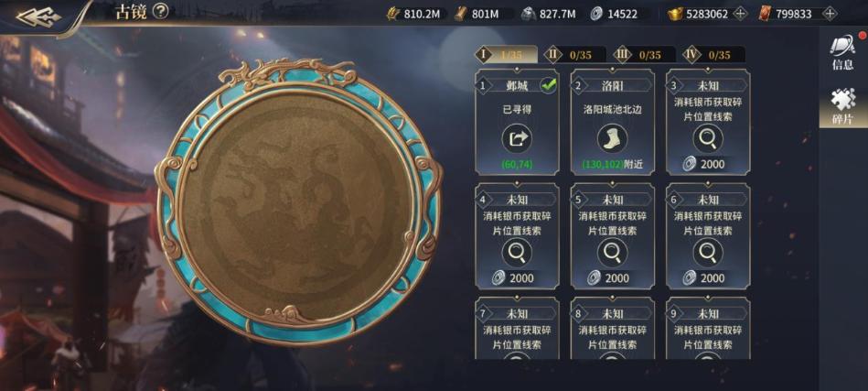Add red tokens with the plus button
868x391 pixels.
click(x=829, y=14)
